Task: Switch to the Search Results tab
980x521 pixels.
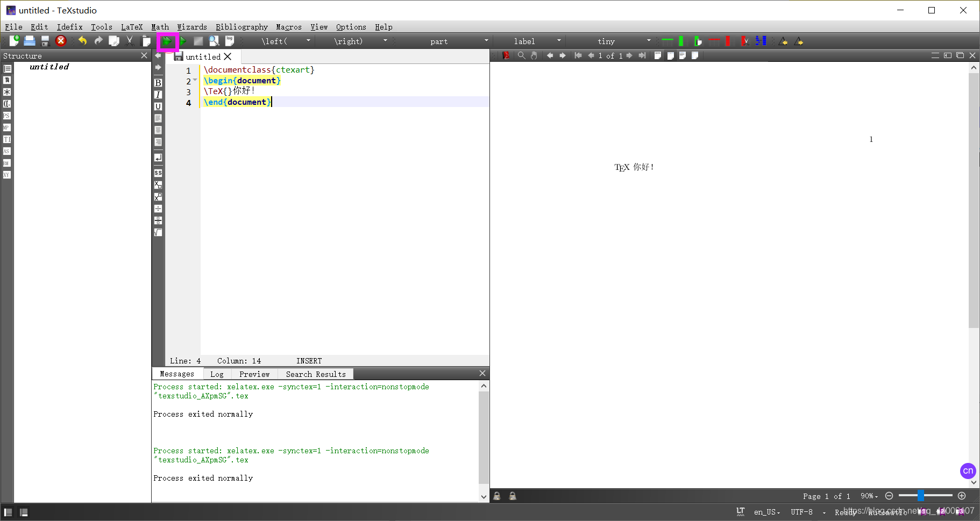Action: (x=316, y=374)
